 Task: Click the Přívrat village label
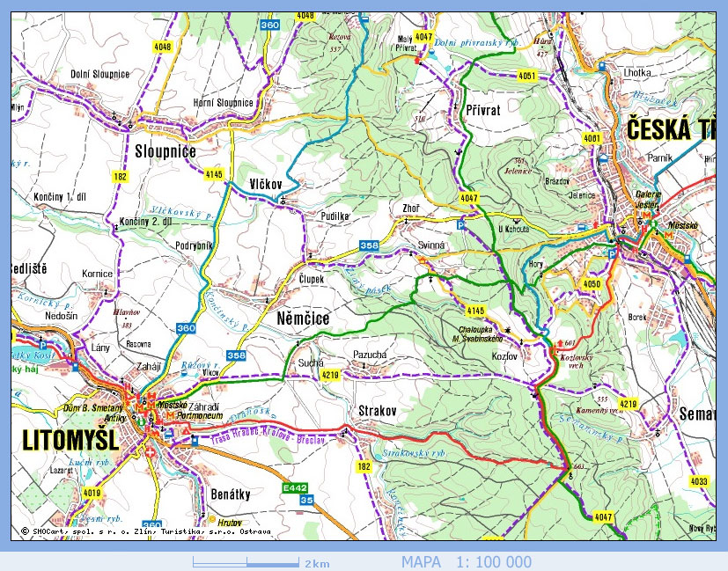(483, 110)
